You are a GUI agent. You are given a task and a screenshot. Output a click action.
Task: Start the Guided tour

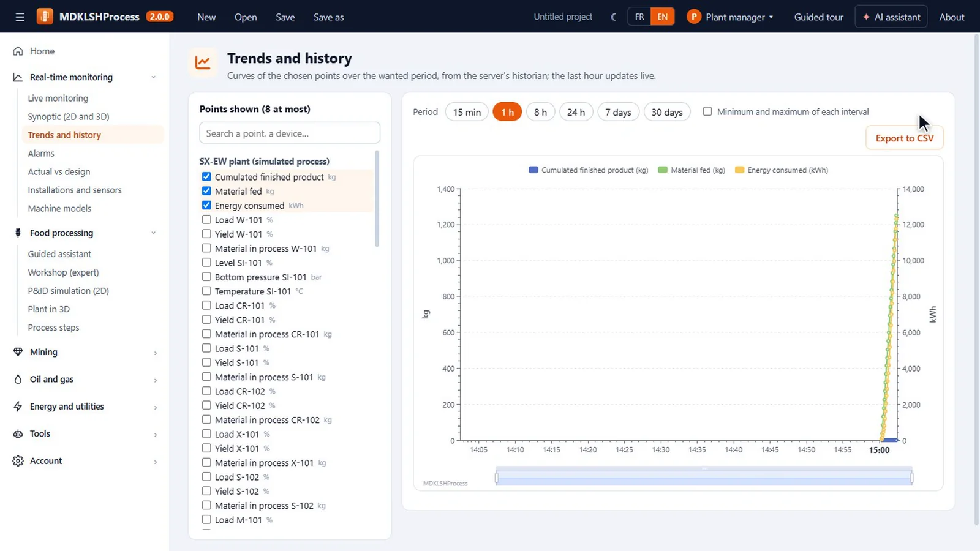point(818,17)
